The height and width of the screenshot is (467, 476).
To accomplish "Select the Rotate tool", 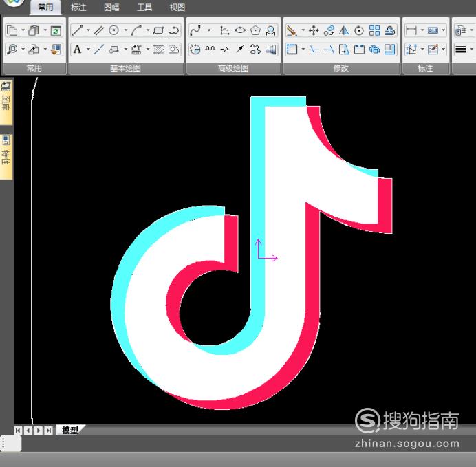I will 359,30.
